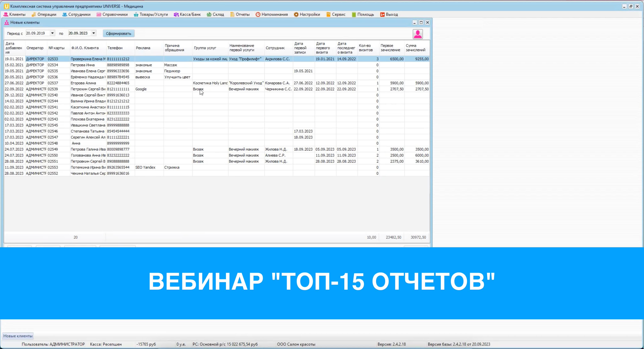Switch to the Новые клиенты bottom tab
This screenshot has width=644, height=349.
(x=18, y=336)
